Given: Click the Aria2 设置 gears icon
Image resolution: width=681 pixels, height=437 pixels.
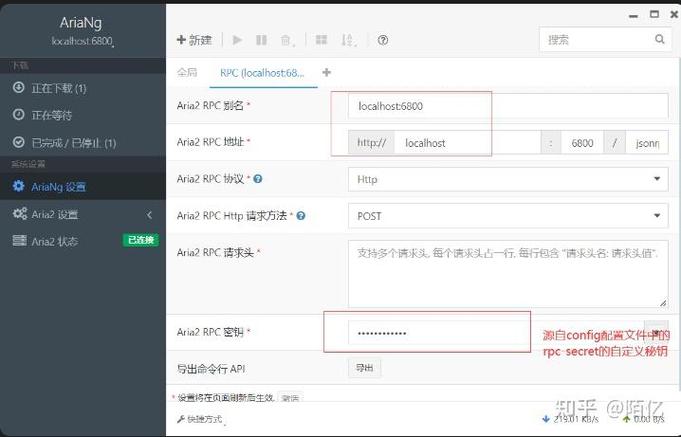Looking at the screenshot, I should (x=20, y=213).
